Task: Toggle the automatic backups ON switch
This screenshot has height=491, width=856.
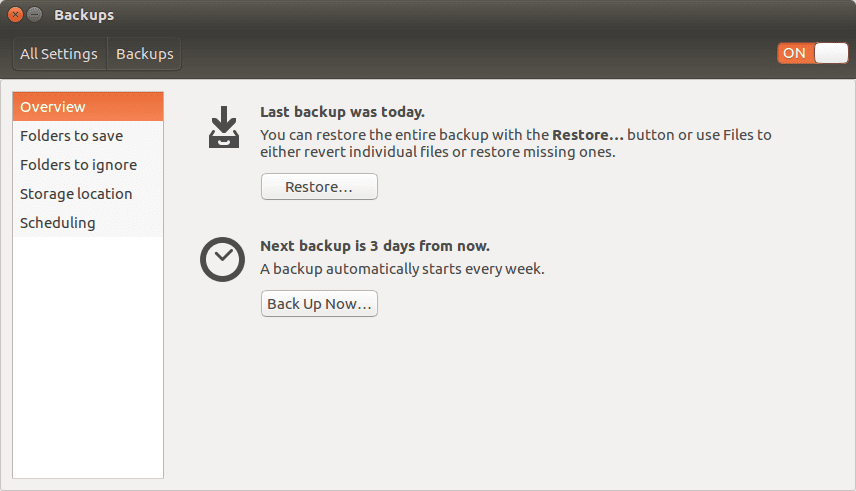Action: point(812,53)
